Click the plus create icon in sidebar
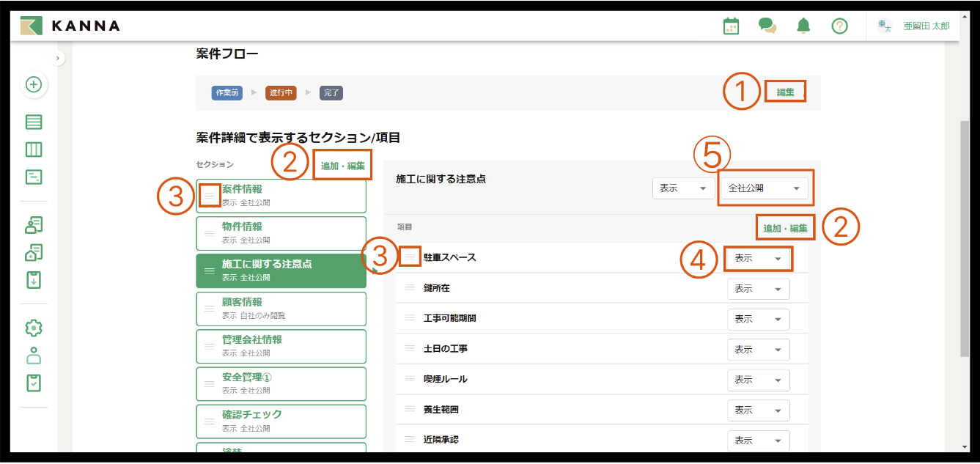 [34, 84]
